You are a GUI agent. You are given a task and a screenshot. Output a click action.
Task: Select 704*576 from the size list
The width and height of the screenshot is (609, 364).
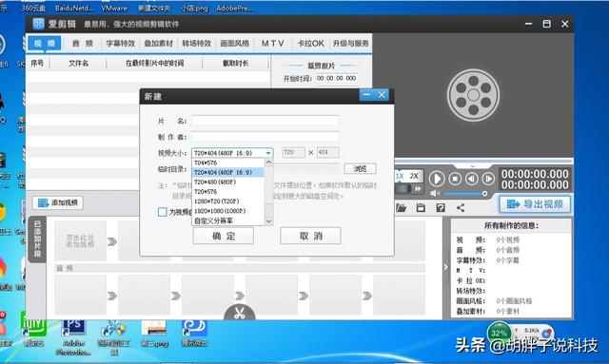pos(228,163)
